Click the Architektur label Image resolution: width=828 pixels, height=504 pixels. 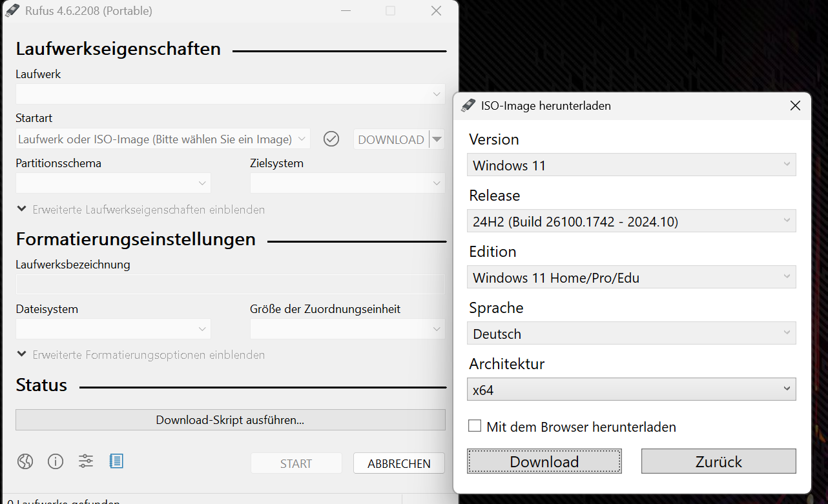click(x=507, y=364)
